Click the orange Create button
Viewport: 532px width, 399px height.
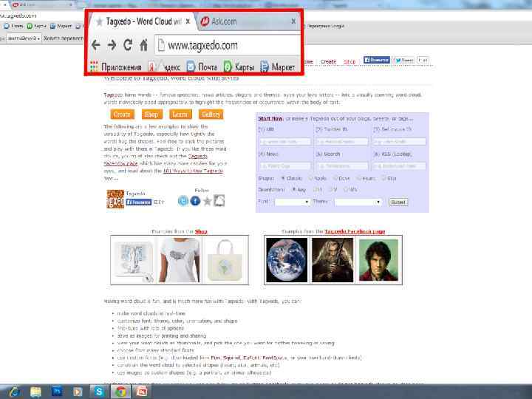(122, 115)
